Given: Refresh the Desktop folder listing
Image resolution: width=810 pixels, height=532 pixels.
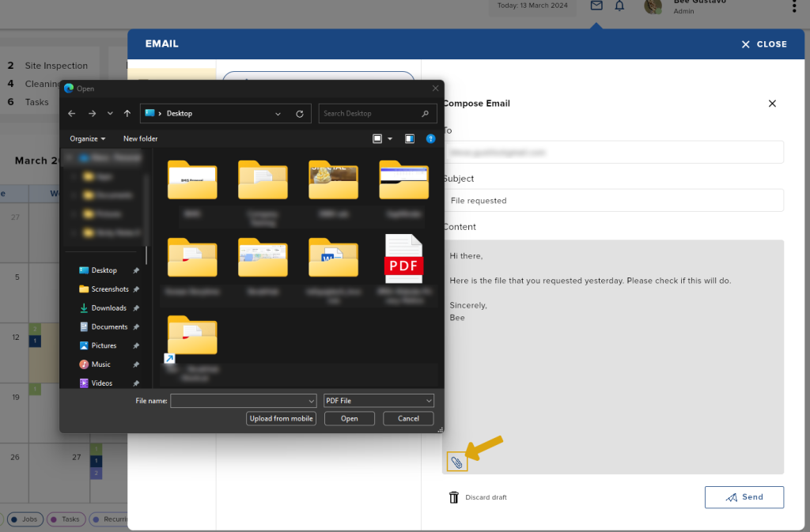Looking at the screenshot, I should coord(300,114).
